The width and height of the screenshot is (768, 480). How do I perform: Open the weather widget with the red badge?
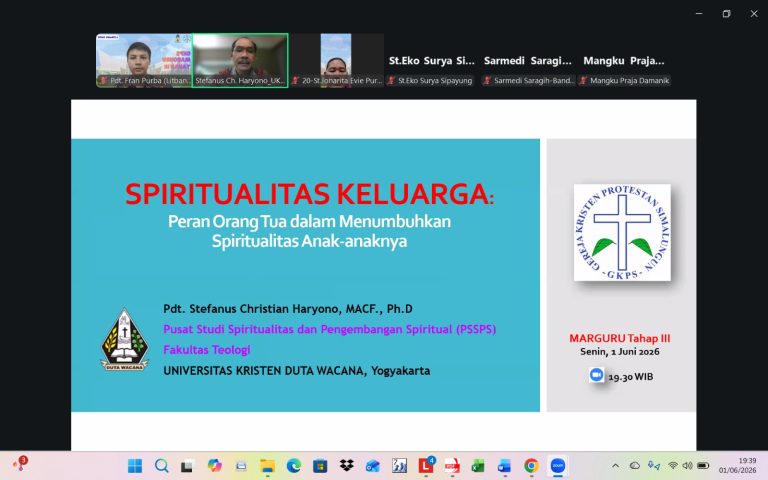tap(21, 464)
